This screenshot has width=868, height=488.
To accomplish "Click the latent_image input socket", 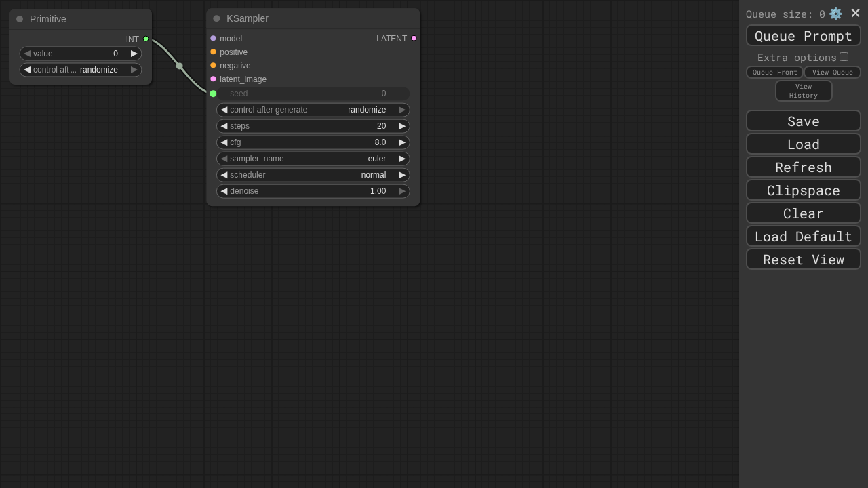I will [213, 79].
